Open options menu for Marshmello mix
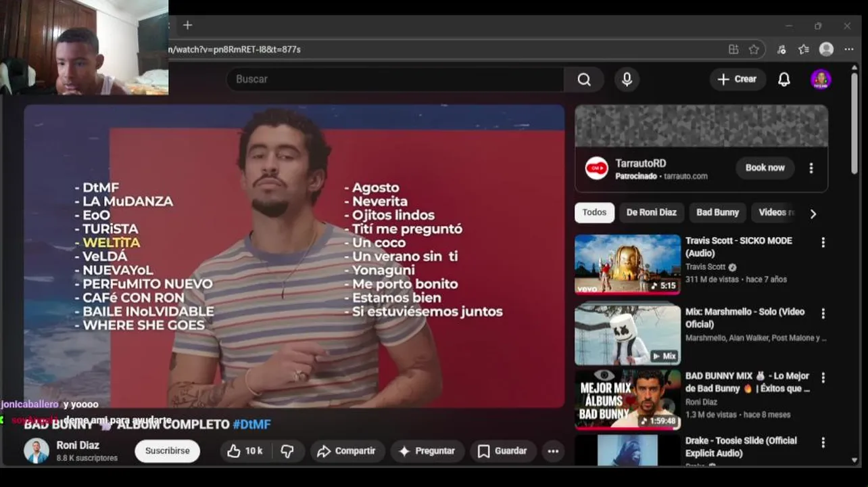868x487 pixels. 823,314
